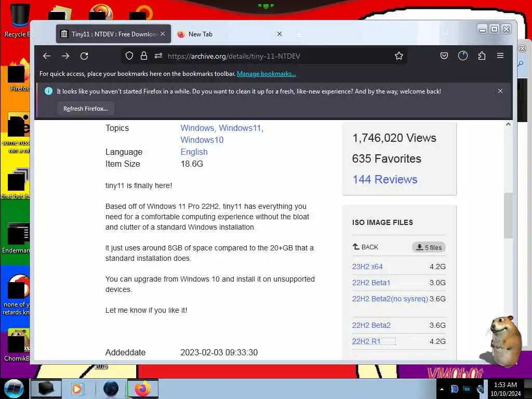Viewport: 532px width, 399px height.
Task: Click the scrollbar up arrow
Action: point(508,124)
